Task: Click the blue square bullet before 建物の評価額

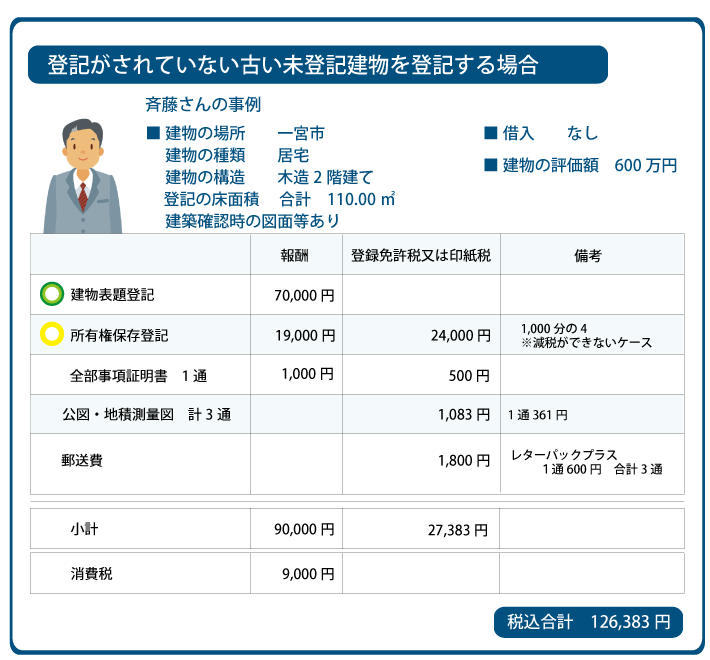Action: point(491,165)
